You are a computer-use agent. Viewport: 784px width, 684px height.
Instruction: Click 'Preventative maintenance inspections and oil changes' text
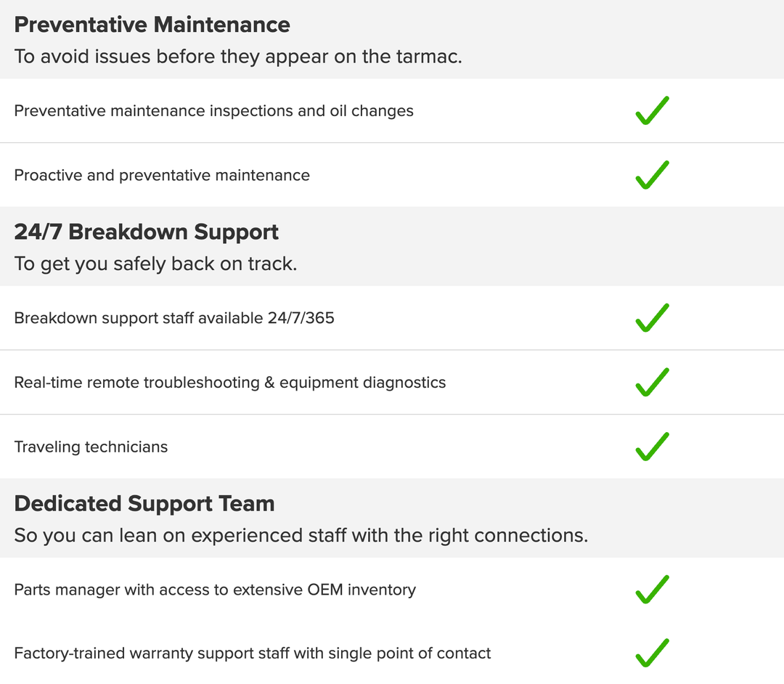point(213,111)
